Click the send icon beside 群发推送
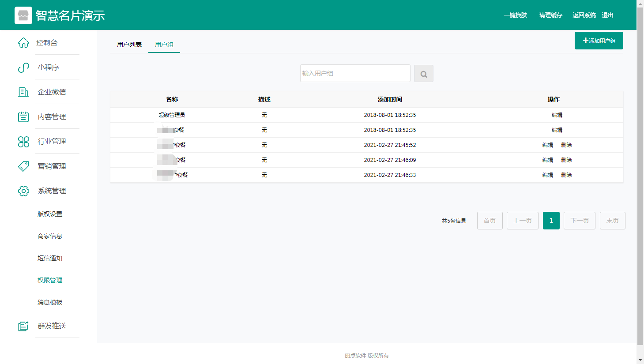Screen dimensions: 644x364 (23, 326)
